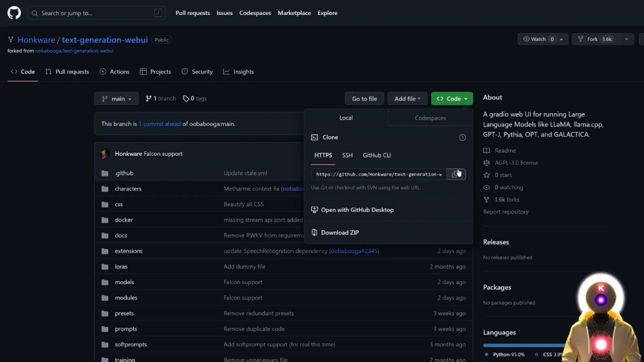Open the Falcon support commit message
This screenshot has height=362, width=644.
point(163,154)
